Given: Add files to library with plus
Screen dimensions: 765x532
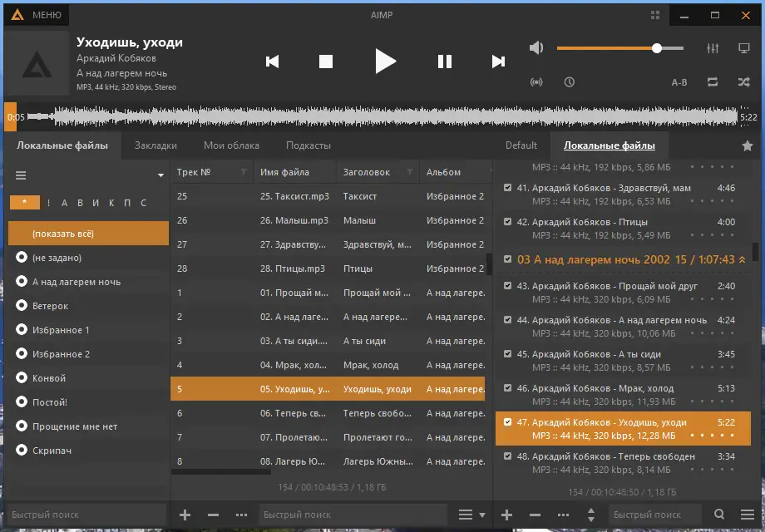Looking at the screenshot, I should (x=185, y=515).
